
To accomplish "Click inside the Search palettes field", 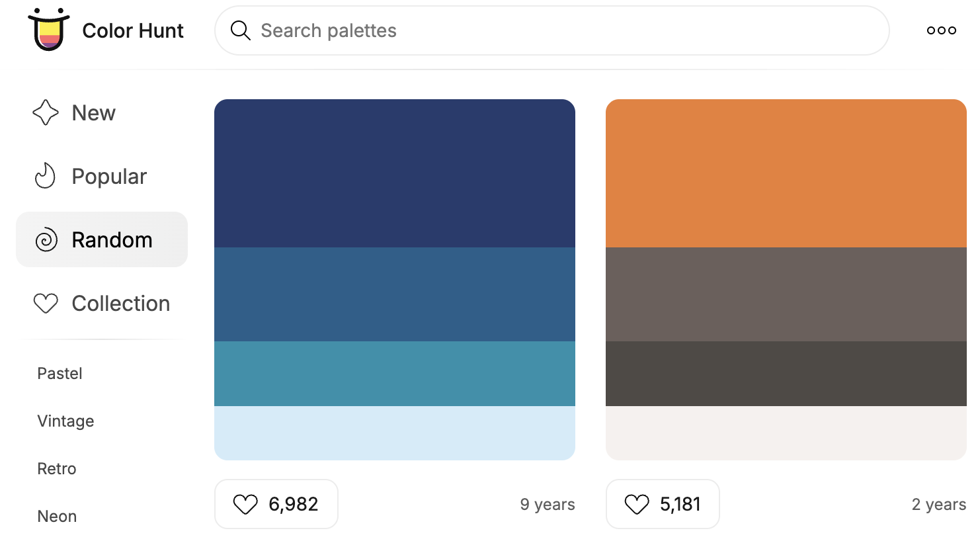I will tap(463, 30).
